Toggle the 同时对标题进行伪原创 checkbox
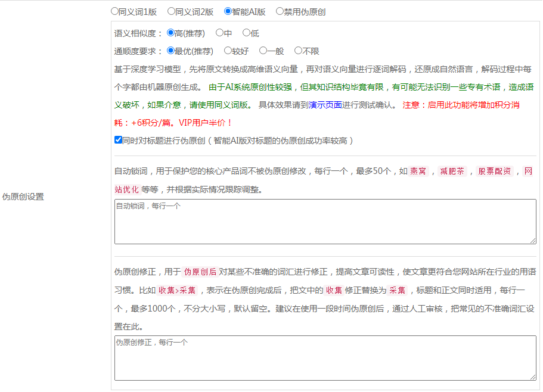 118,140
